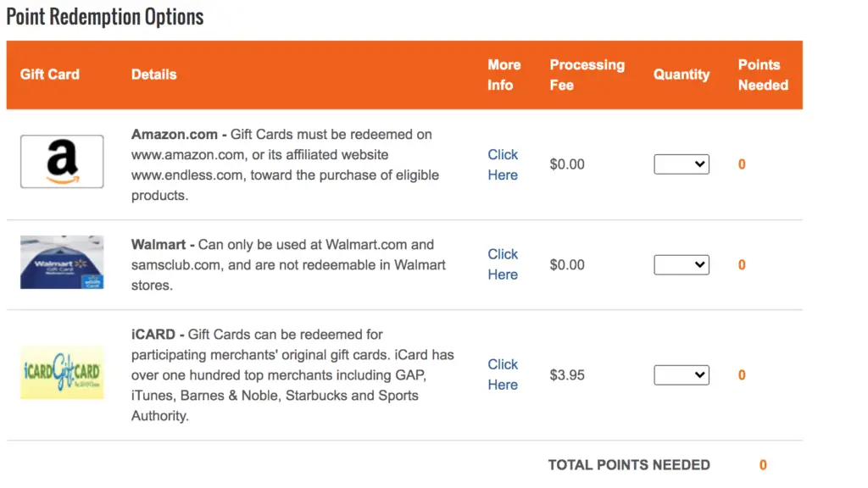Click the More Info column header
Screen dimensions: 868x488
click(504, 75)
